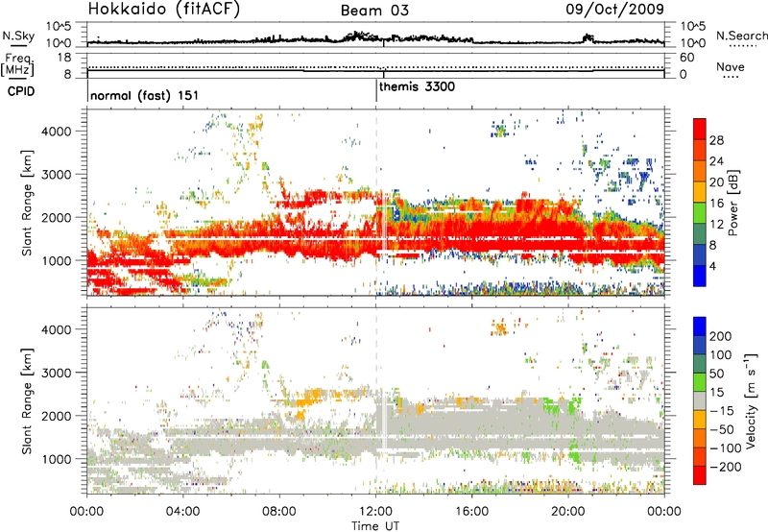This screenshot has height=532, width=768.
Task: Click the "-50" value on Velocity color bar
Action: point(722,429)
